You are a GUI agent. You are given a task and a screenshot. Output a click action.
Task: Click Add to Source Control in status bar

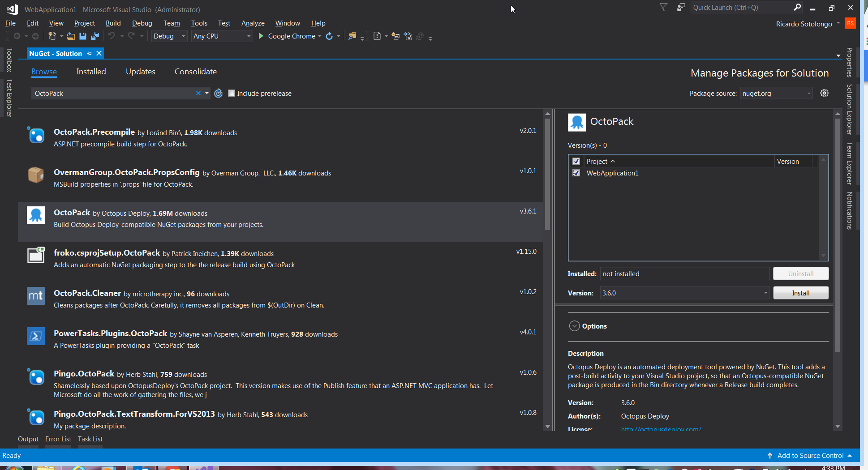tap(811, 455)
